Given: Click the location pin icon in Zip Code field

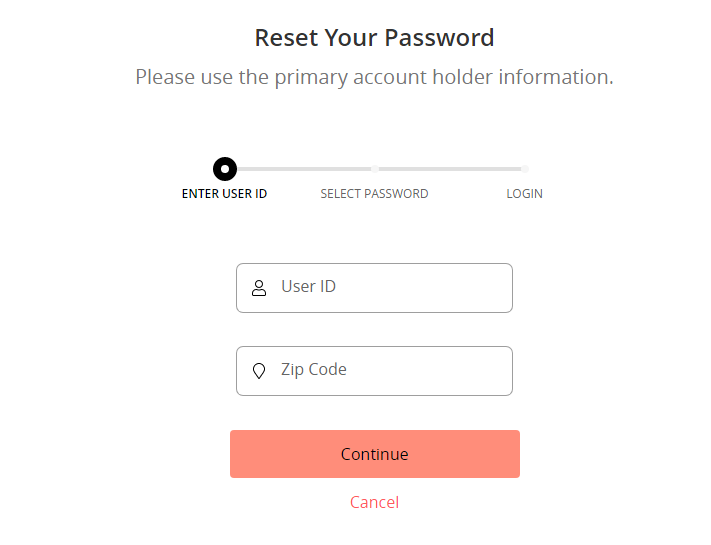Looking at the screenshot, I should 259,371.
